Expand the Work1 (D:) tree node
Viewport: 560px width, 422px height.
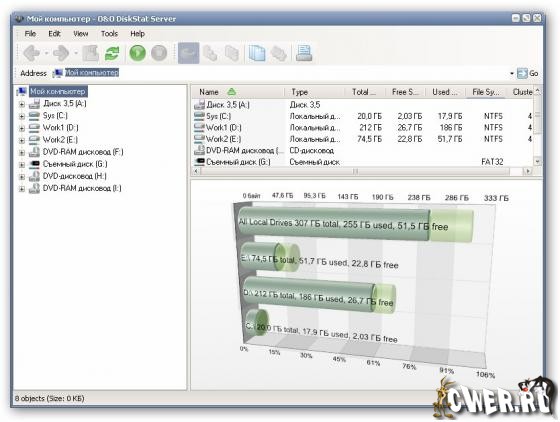[x=21, y=128]
